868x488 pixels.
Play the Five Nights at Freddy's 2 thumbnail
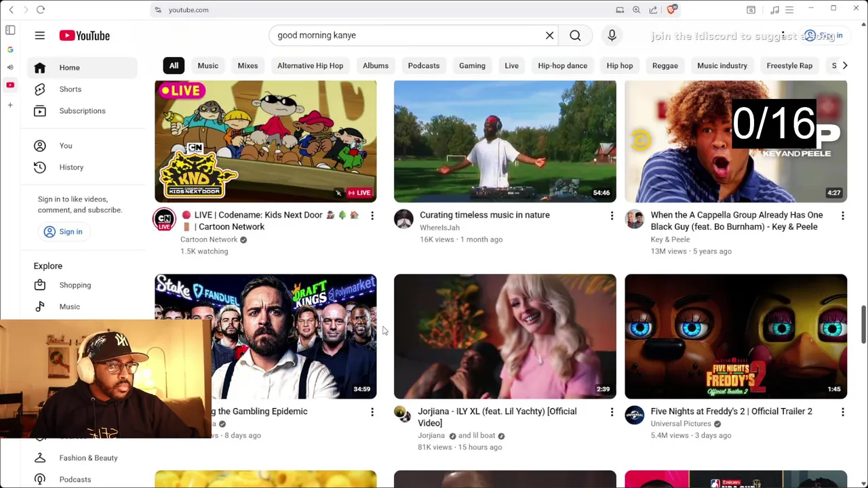tap(736, 336)
